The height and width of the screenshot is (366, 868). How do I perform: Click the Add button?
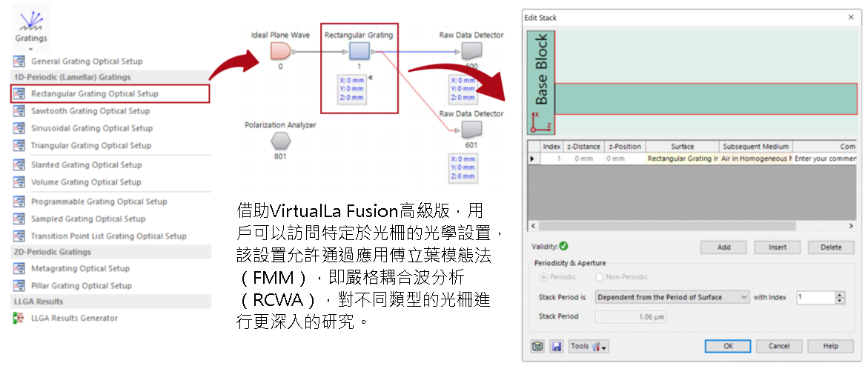[x=723, y=247]
